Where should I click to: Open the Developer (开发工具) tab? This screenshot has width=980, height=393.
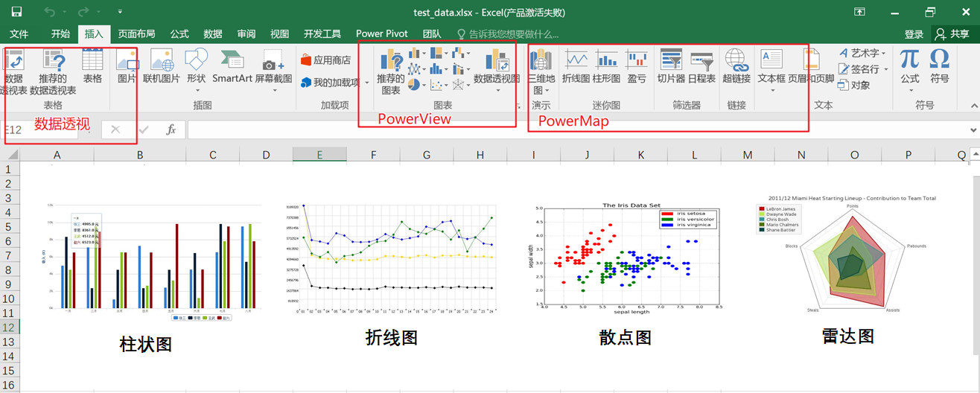322,34
